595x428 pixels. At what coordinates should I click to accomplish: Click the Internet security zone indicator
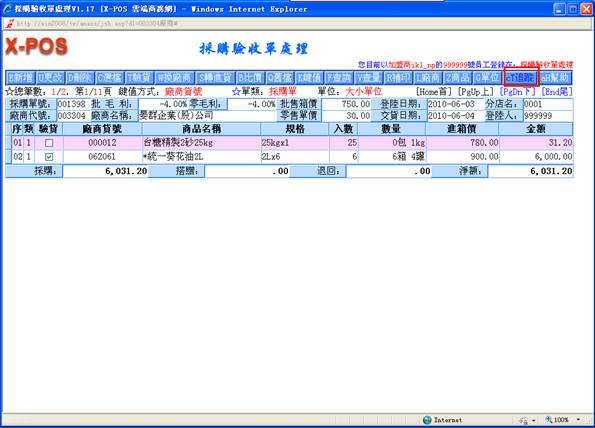[x=442, y=420]
